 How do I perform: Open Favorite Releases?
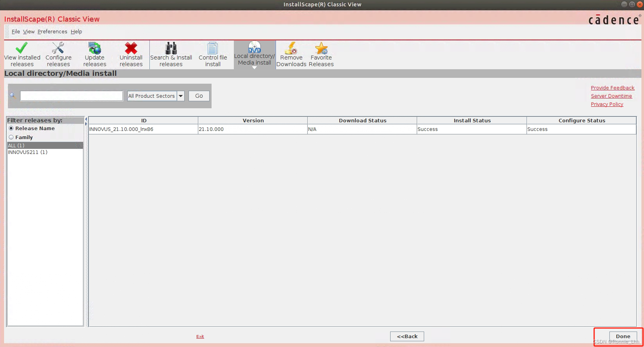pyautogui.click(x=321, y=54)
